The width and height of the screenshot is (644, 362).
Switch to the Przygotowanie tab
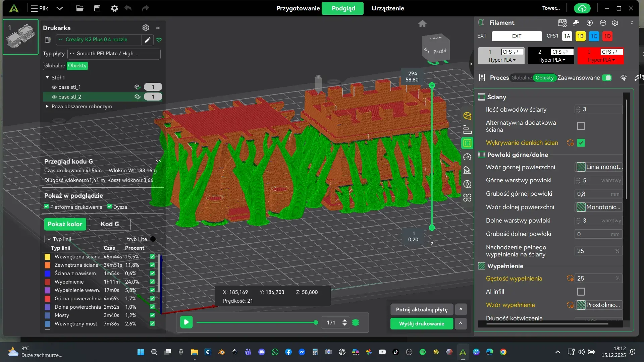[298, 8]
